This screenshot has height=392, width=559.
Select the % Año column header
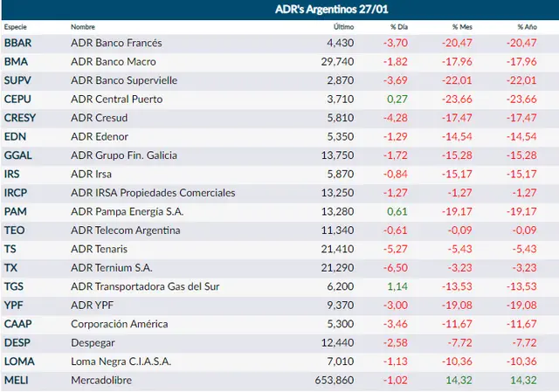tap(527, 27)
